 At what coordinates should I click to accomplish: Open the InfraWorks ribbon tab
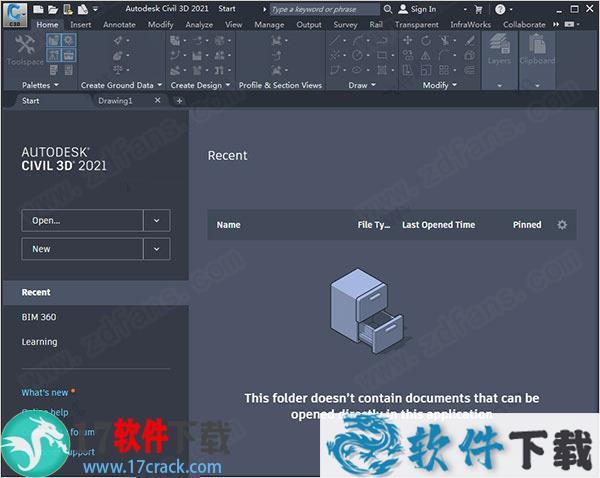[469, 24]
